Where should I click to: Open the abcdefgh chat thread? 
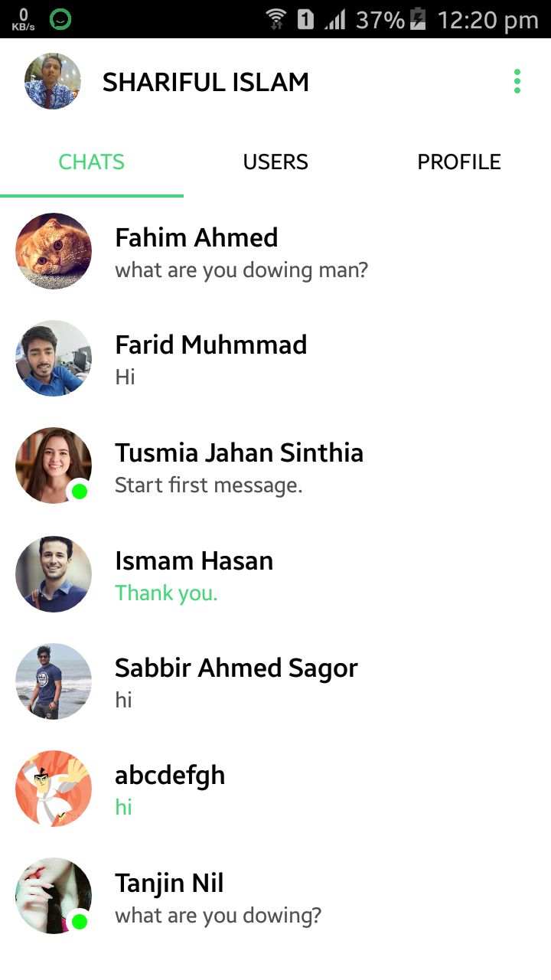pos(306,790)
